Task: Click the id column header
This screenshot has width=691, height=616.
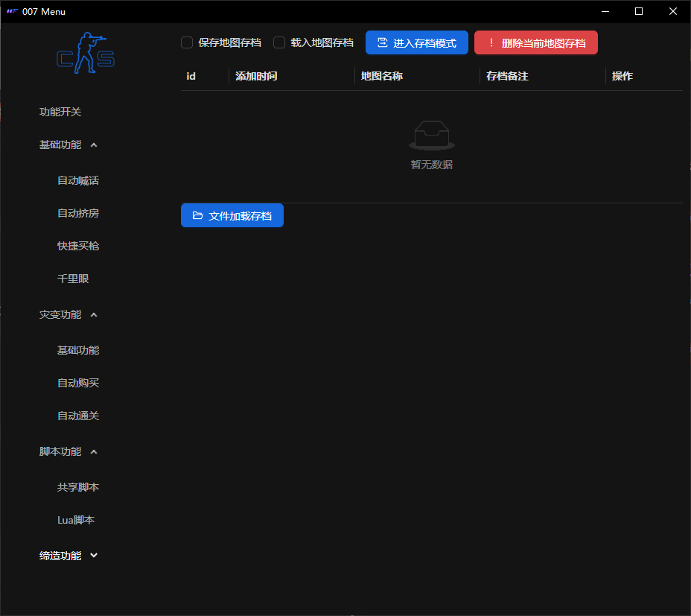Action: click(191, 76)
